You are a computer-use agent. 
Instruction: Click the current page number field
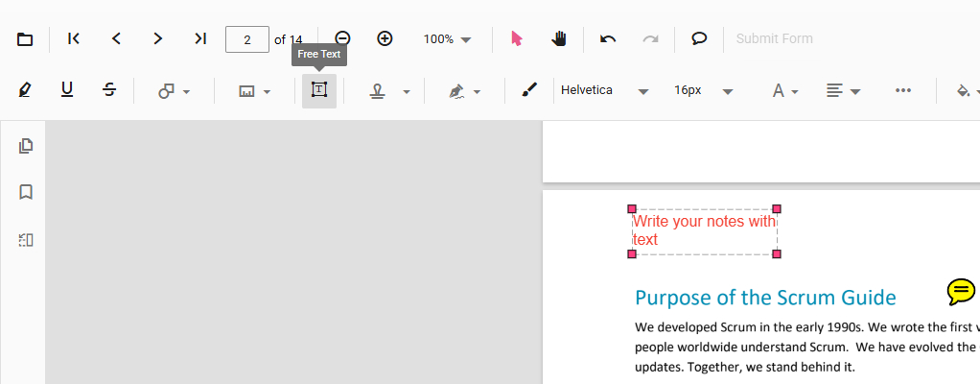tap(247, 39)
